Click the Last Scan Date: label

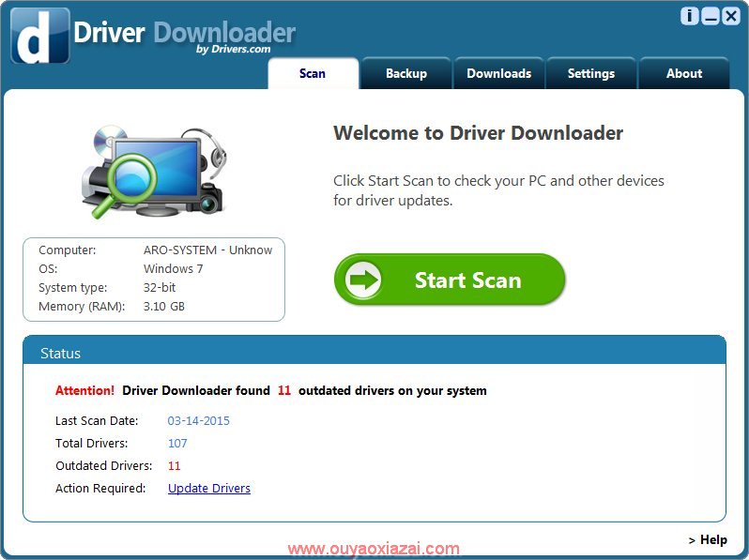97,420
